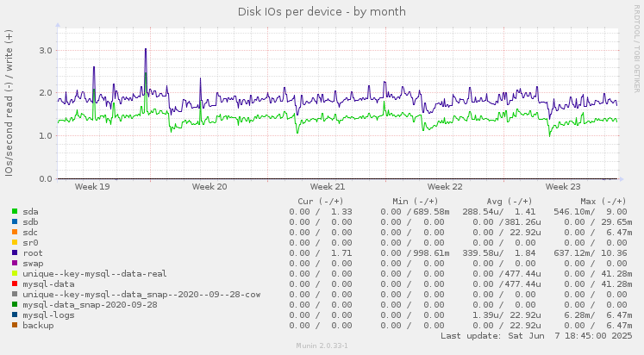
Task: Select the 'root' legend label
Action: click(x=33, y=253)
